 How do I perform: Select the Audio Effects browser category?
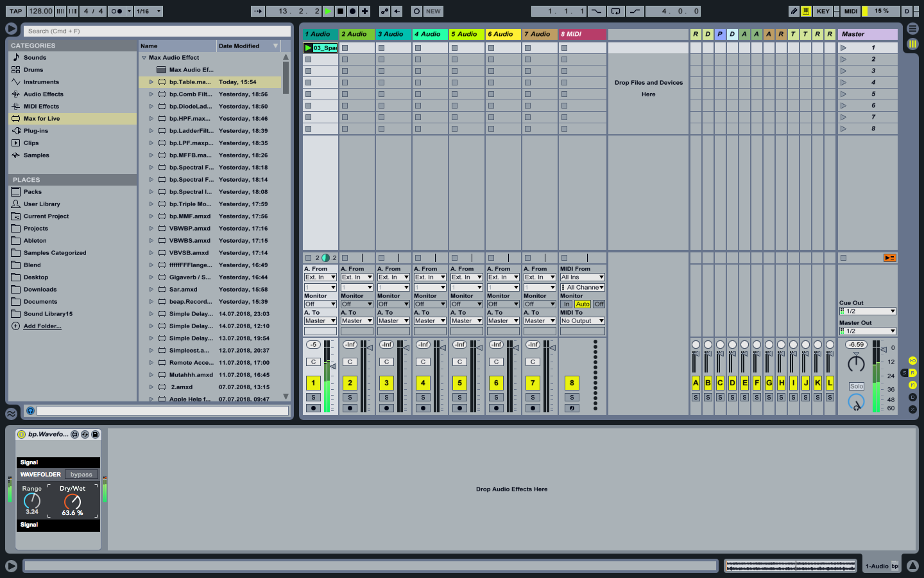[x=43, y=94]
